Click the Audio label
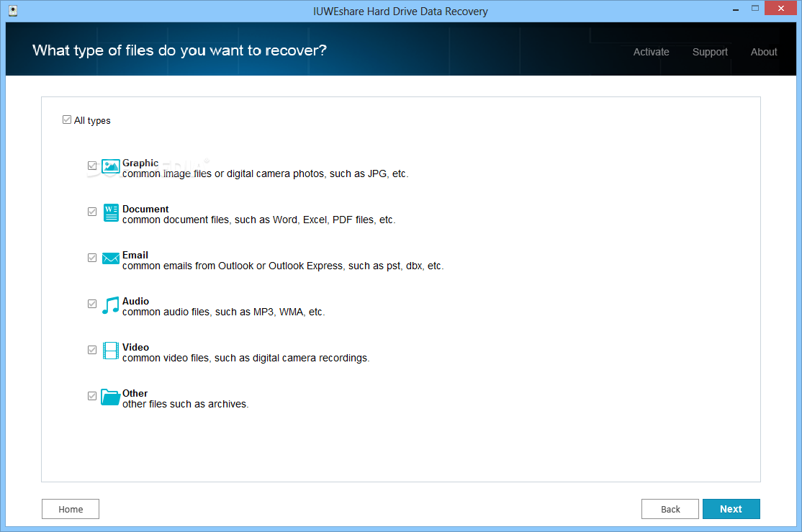 click(135, 302)
